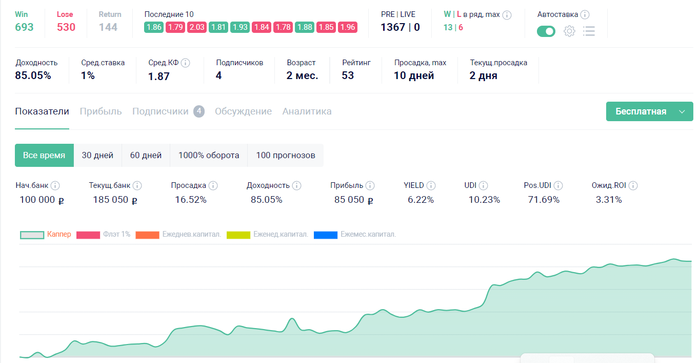Image resolution: width=700 pixels, height=363 pixels.
Task: Click the 1.88 green result badge
Action: click(x=304, y=27)
